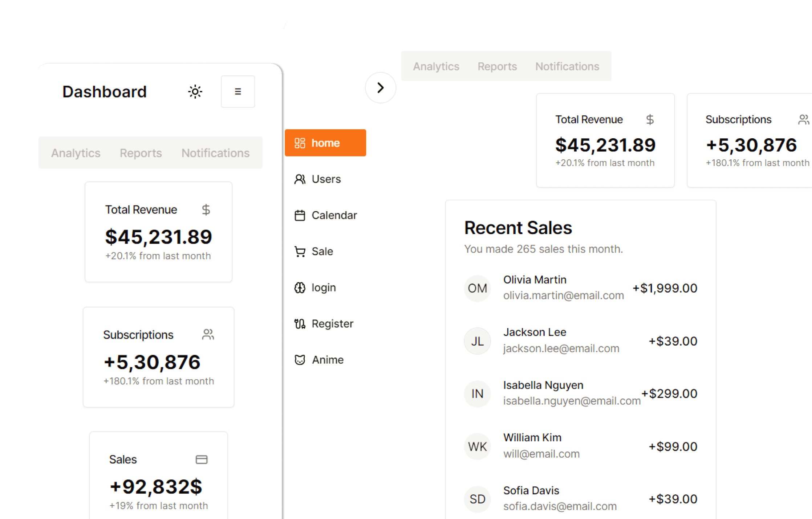The width and height of the screenshot is (812, 519).
Task: Click users icon on mobile Subscriptions card
Action: pos(208,334)
